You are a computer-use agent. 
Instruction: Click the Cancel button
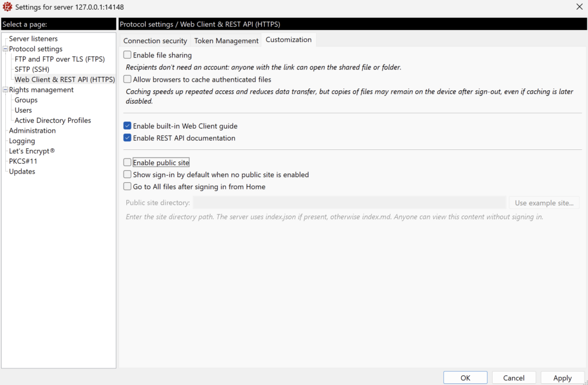tap(514, 378)
